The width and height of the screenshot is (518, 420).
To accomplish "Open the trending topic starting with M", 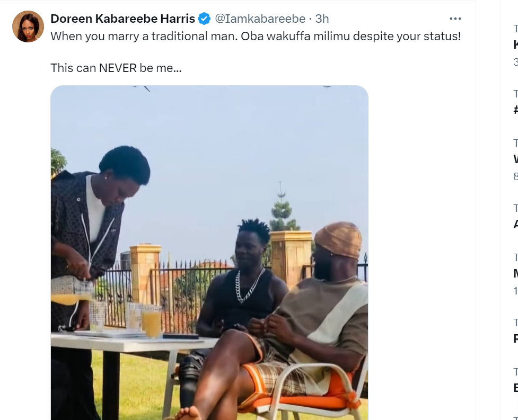I will (x=515, y=273).
